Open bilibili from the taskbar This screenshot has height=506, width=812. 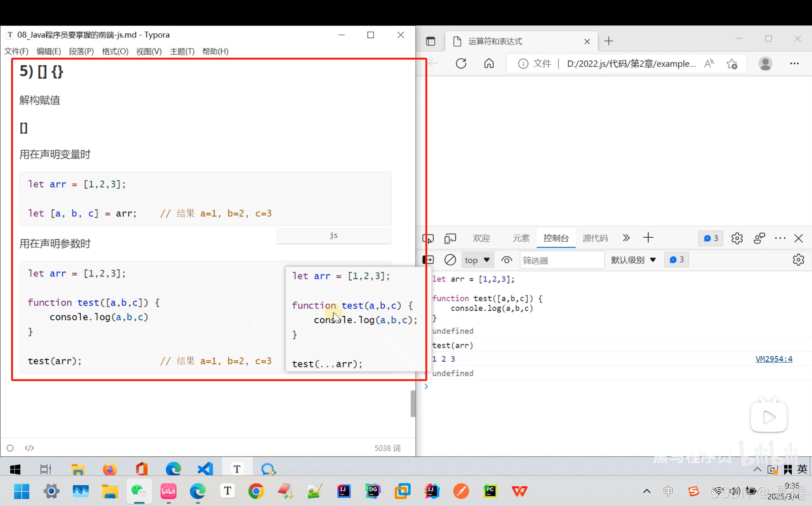tap(169, 491)
